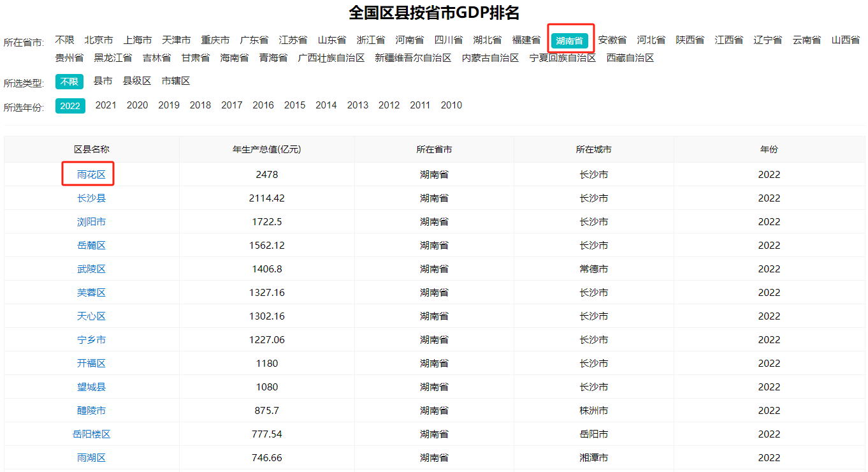Select 湖南省 province filter
The image size is (868, 472).
[569, 41]
